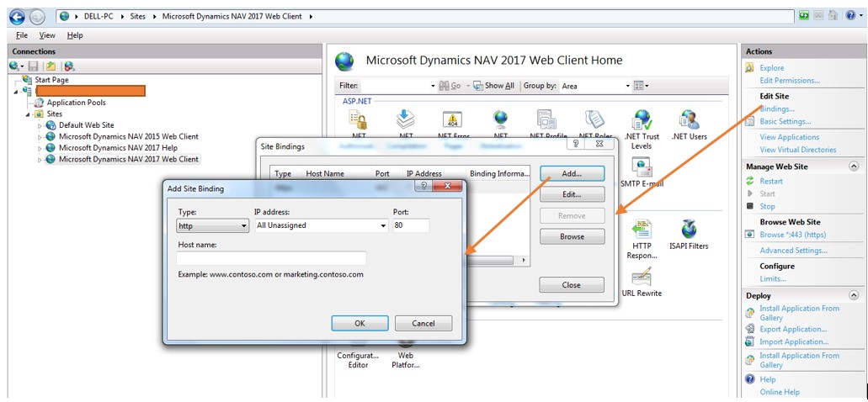
Task: Click View Virtual Directories link
Action: tap(797, 150)
